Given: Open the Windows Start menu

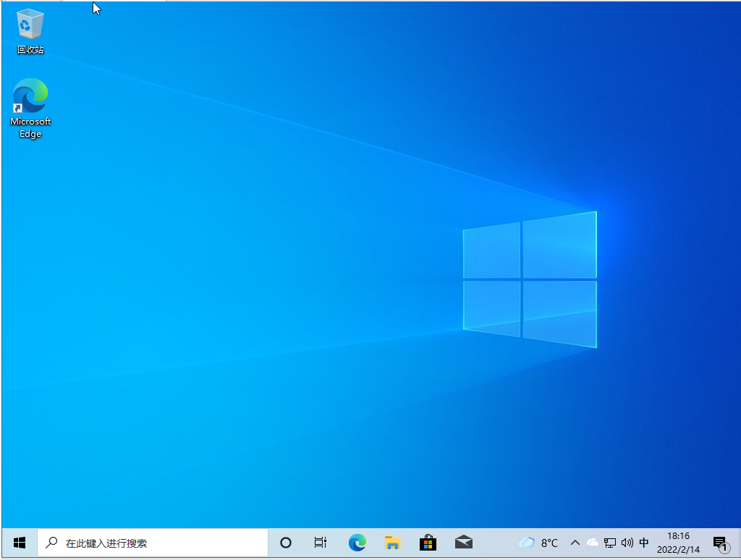Looking at the screenshot, I should tap(20, 543).
